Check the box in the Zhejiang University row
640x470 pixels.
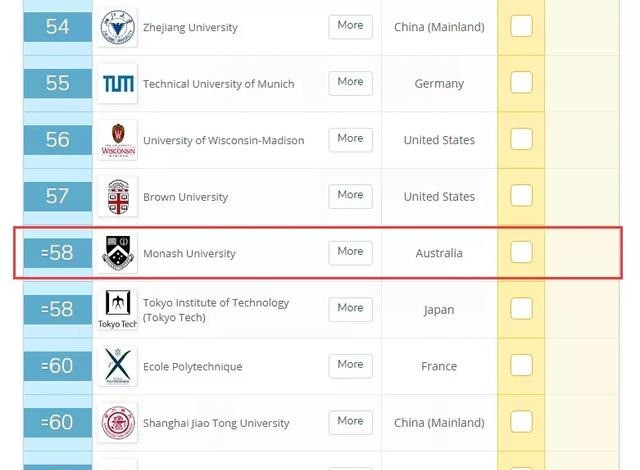click(521, 27)
